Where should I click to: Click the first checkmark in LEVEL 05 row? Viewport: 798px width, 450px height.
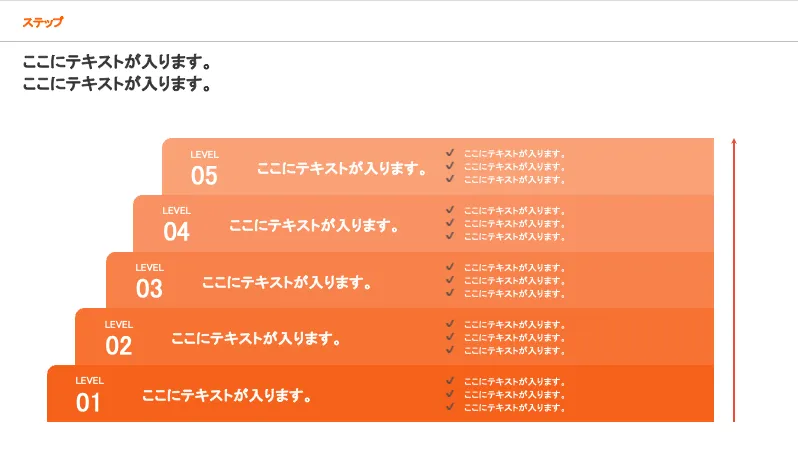[x=450, y=153]
